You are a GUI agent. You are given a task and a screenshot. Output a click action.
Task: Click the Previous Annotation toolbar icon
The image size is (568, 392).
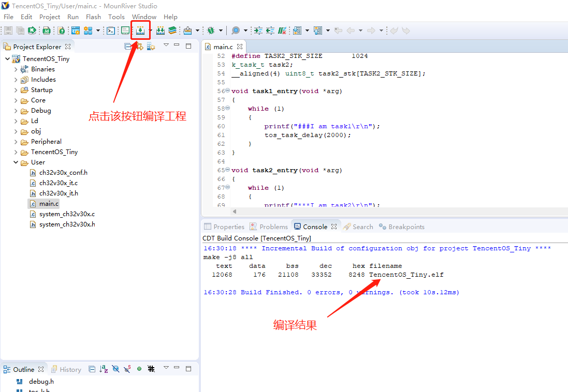pos(318,31)
